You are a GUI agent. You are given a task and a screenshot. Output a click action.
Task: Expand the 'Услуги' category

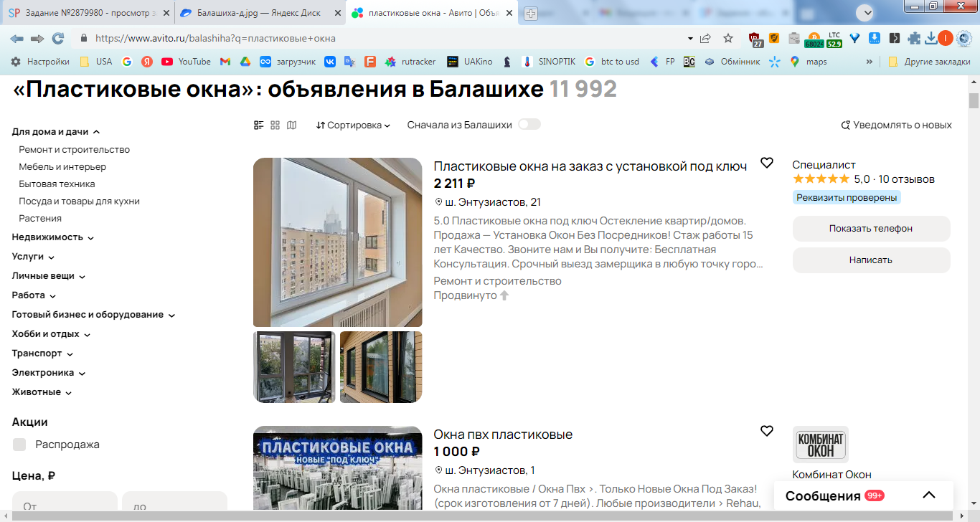pyautogui.click(x=34, y=257)
